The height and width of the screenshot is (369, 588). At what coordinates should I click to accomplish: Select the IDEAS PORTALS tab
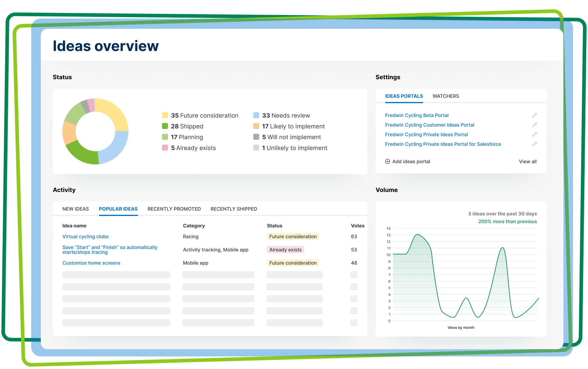pos(404,96)
